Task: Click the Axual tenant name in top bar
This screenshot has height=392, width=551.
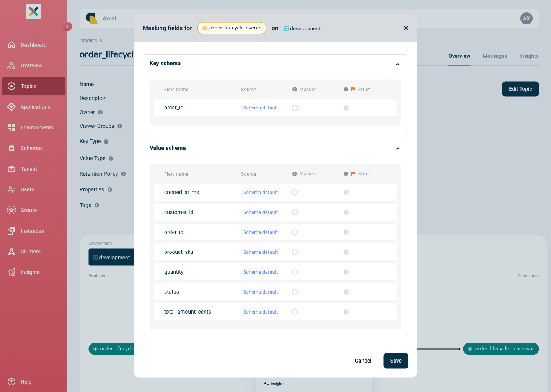Action: point(109,18)
